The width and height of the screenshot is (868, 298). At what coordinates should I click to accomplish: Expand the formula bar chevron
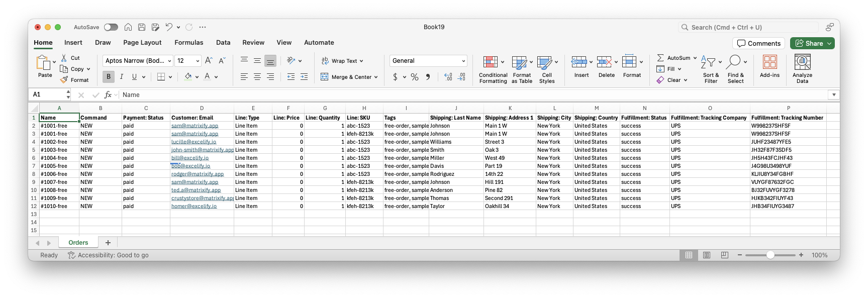tap(834, 94)
